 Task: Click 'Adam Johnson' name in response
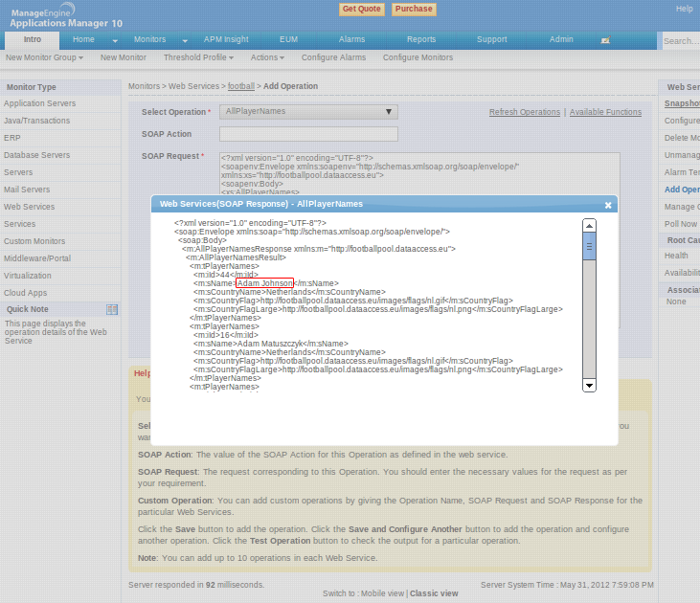[x=264, y=283]
